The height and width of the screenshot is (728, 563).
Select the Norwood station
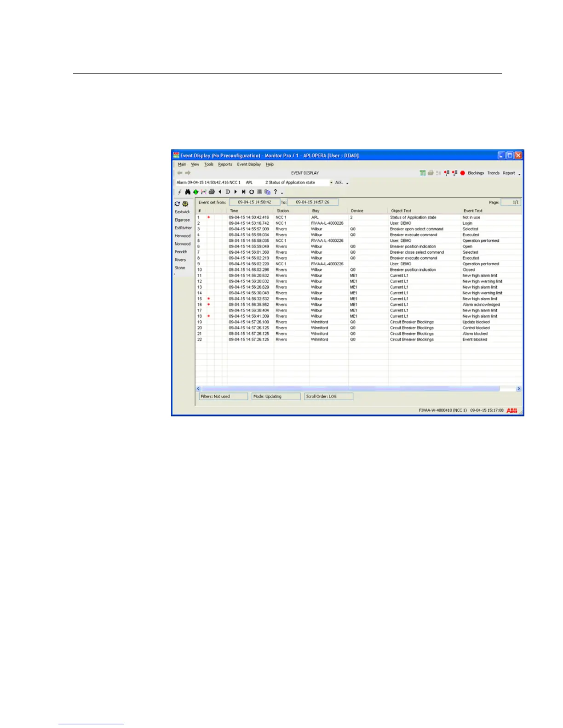[182, 244]
